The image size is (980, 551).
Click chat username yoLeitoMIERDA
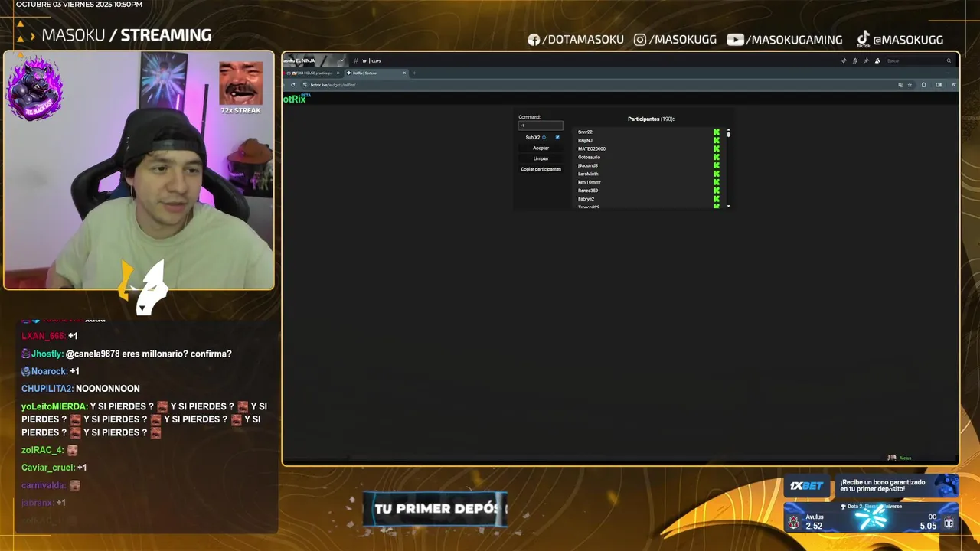(54, 406)
